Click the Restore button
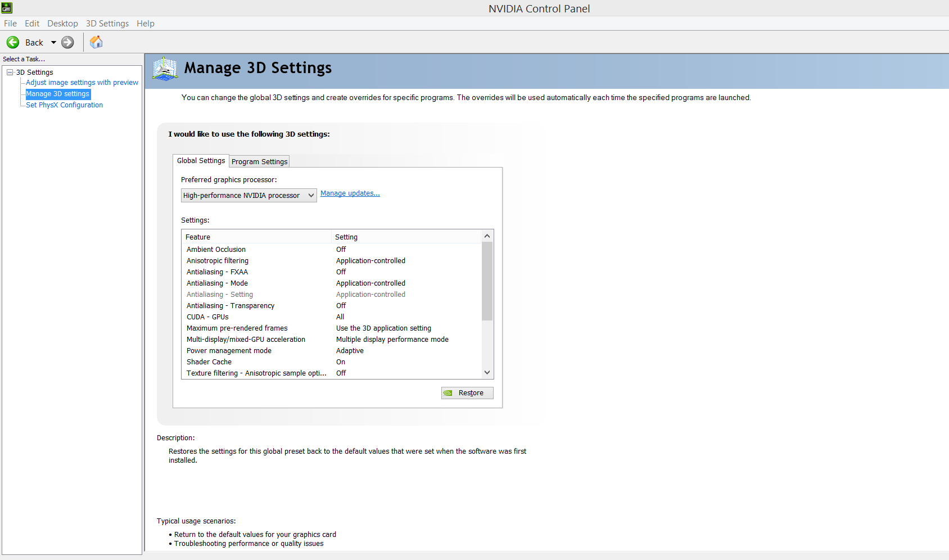Viewport: 949px width, 560px height. coord(467,393)
